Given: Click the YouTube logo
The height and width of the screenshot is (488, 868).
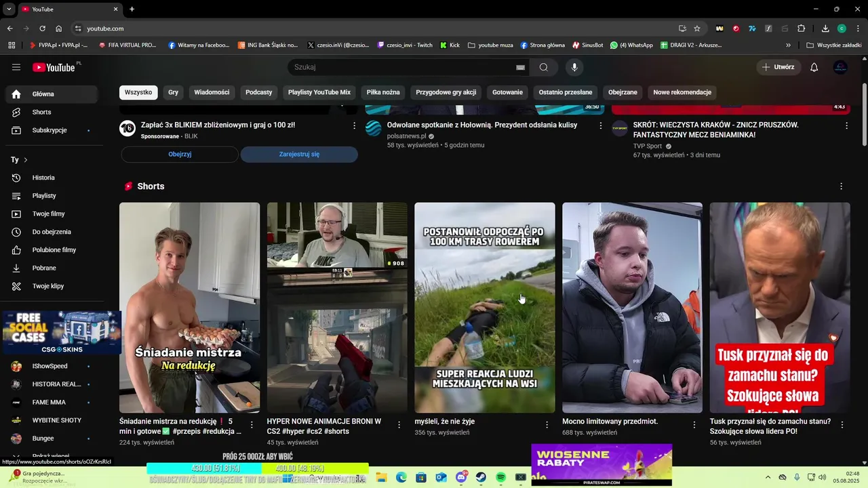Looking at the screenshot, I should 54,67.
